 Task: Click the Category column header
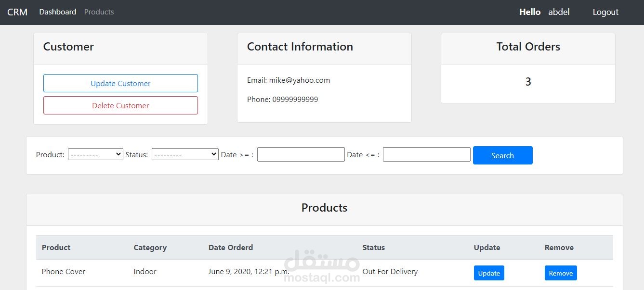[150, 248]
